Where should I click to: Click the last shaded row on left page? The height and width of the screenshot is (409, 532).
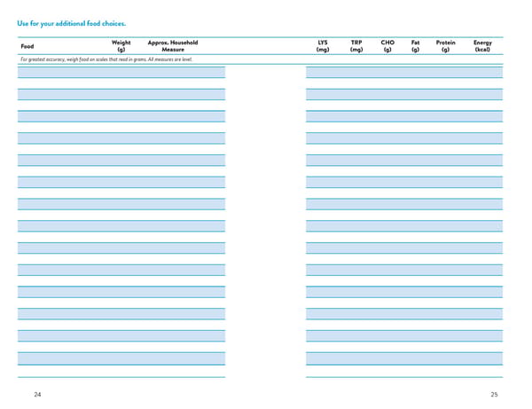click(x=121, y=358)
